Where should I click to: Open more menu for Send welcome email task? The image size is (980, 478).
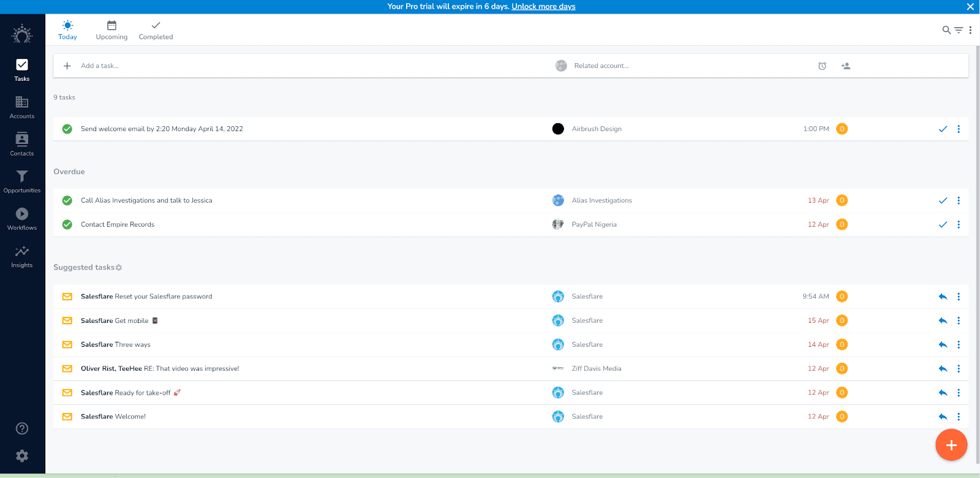coord(959,129)
